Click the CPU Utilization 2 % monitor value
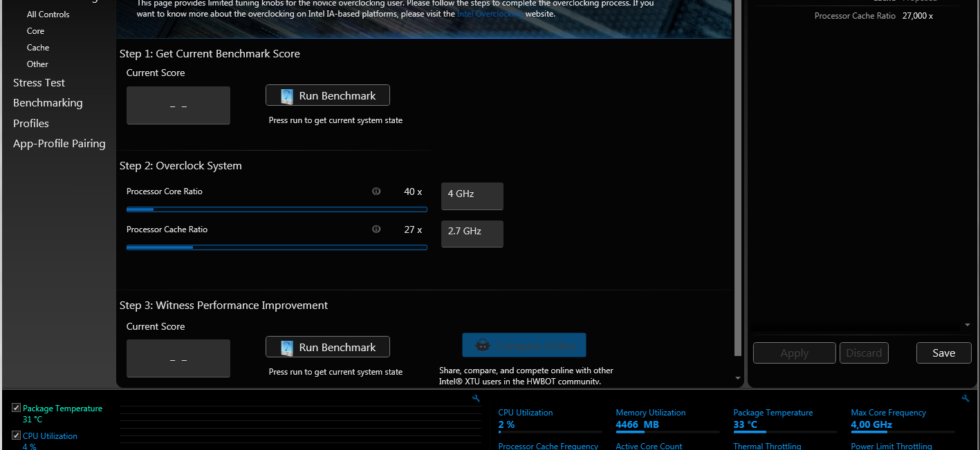 (506, 425)
